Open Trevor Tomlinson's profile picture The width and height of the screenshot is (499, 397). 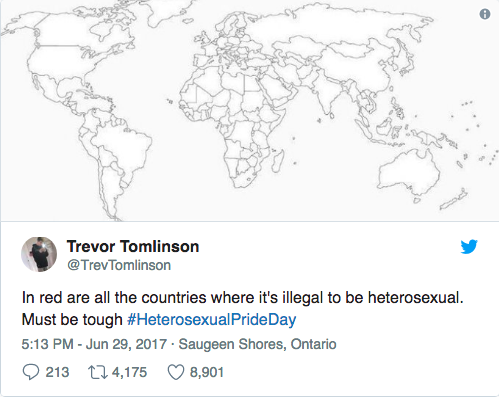click(39, 254)
